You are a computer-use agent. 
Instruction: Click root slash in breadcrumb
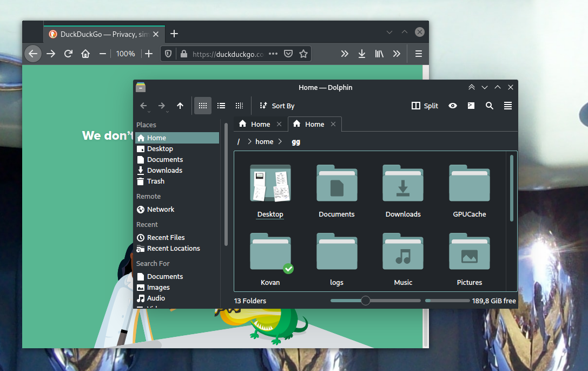point(239,142)
